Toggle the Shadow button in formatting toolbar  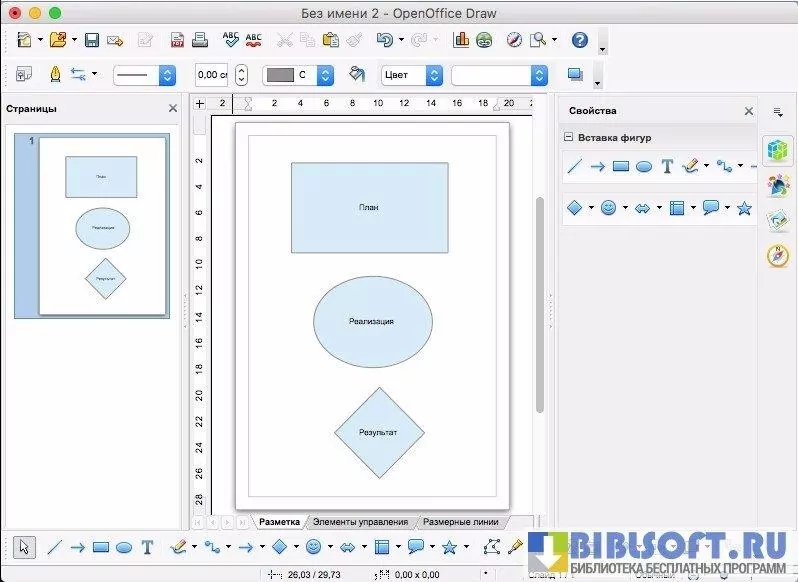point(575,75)
